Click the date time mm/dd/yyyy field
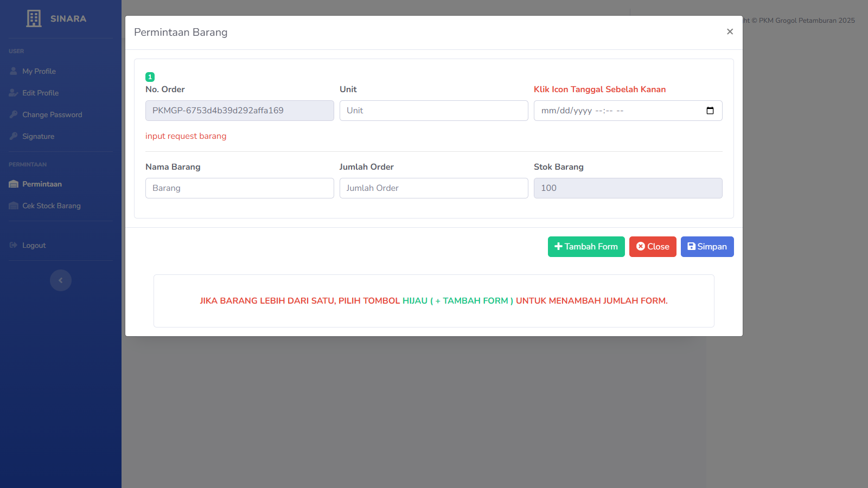 coord(613,111)
